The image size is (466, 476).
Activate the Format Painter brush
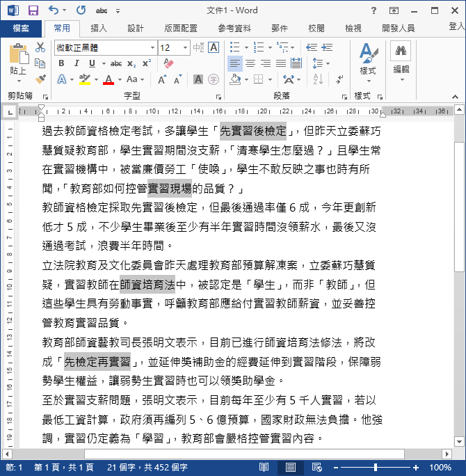(x=40, y=79)
